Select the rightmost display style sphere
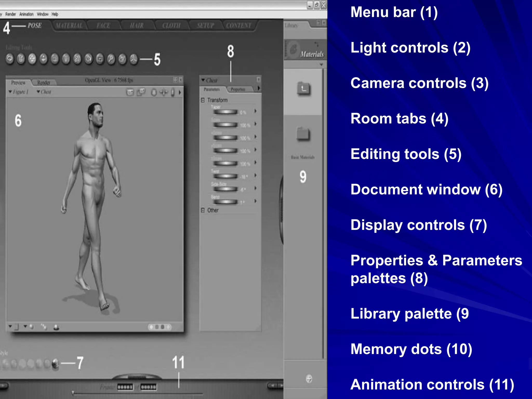Viewport: 532px width, 399px height. pos(55,364)
